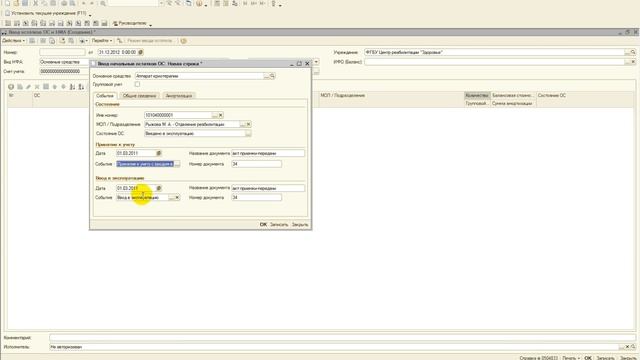Open the Руководителю toolbar menu
This screenshot has height=360, width=640.
(131, 23)
